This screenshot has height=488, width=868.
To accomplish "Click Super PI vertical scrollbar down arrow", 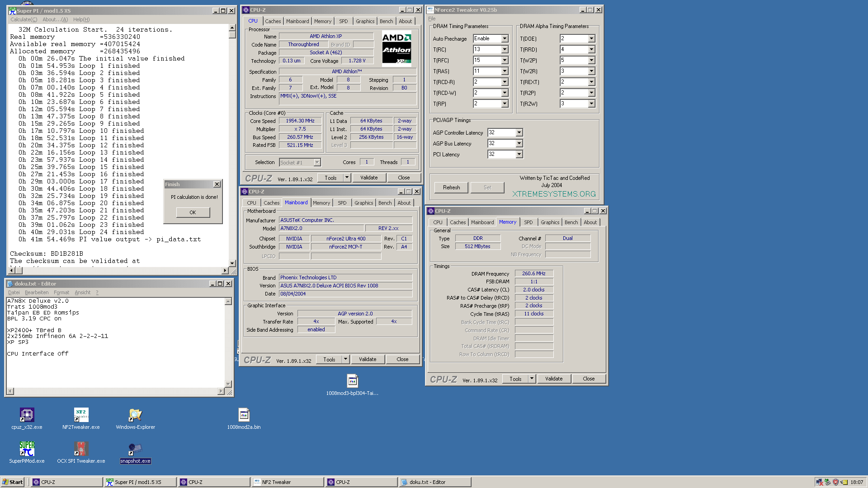I will pyautogui.click(x=232, y=263).
